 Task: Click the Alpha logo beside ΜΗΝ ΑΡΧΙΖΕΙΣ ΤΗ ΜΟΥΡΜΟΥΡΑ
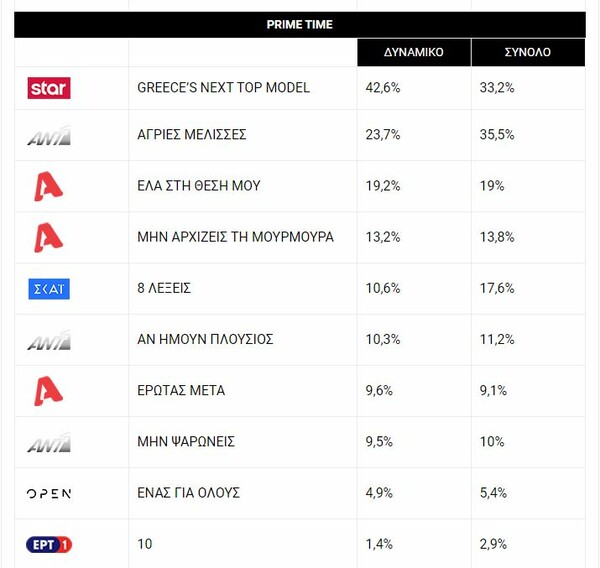48,238
